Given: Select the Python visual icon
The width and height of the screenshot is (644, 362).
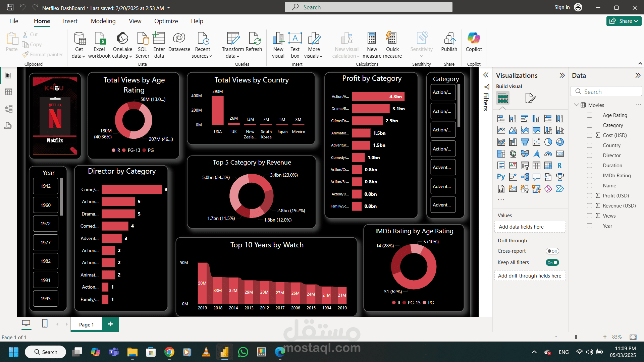Looking at the screenshot, I should 501,177.
